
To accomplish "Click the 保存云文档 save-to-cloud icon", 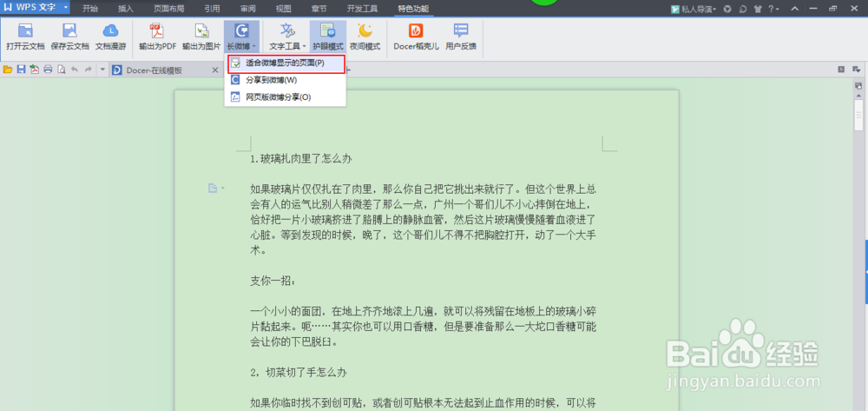I will coord(69,37).
